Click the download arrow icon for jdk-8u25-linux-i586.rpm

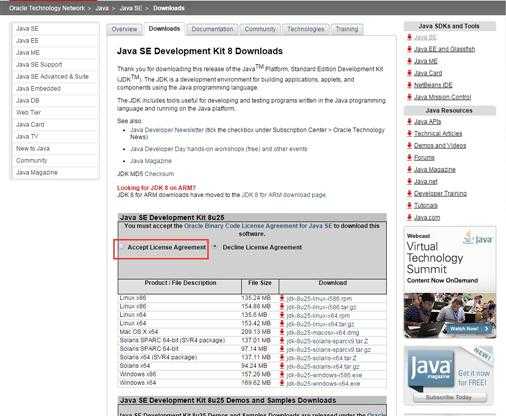tap(282, 298)
